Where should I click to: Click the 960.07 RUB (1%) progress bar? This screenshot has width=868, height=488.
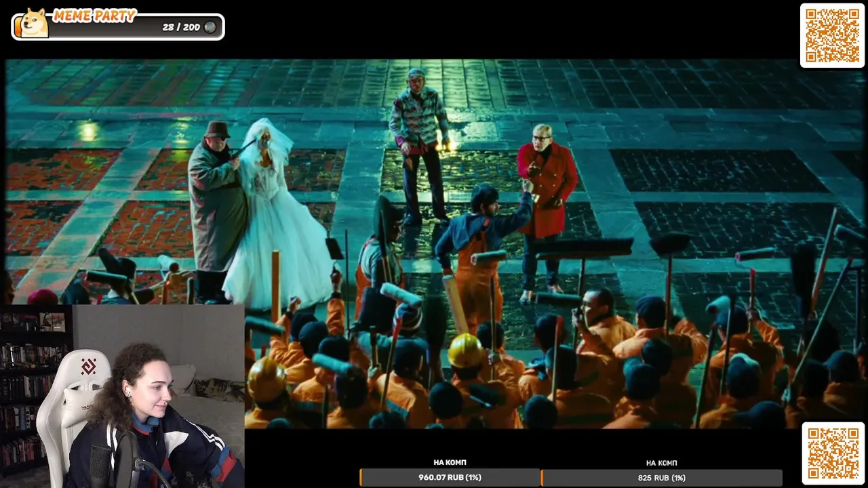pyautogui.click(x=450, y=477)
